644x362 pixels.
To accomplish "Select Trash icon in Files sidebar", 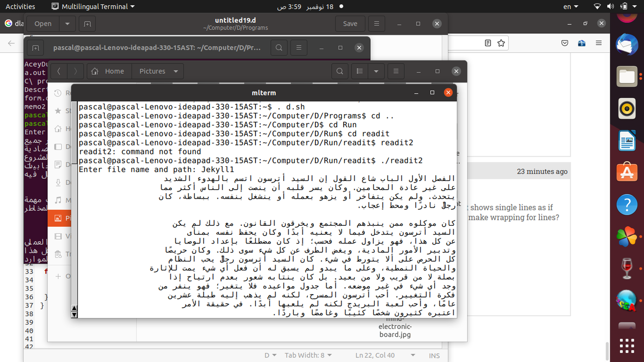I will pos(59,254).
